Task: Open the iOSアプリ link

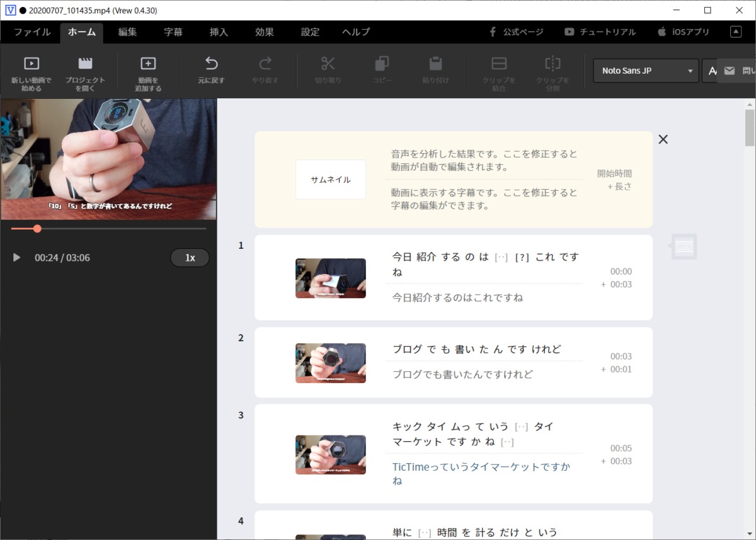Action: click(x=683, y=32)
